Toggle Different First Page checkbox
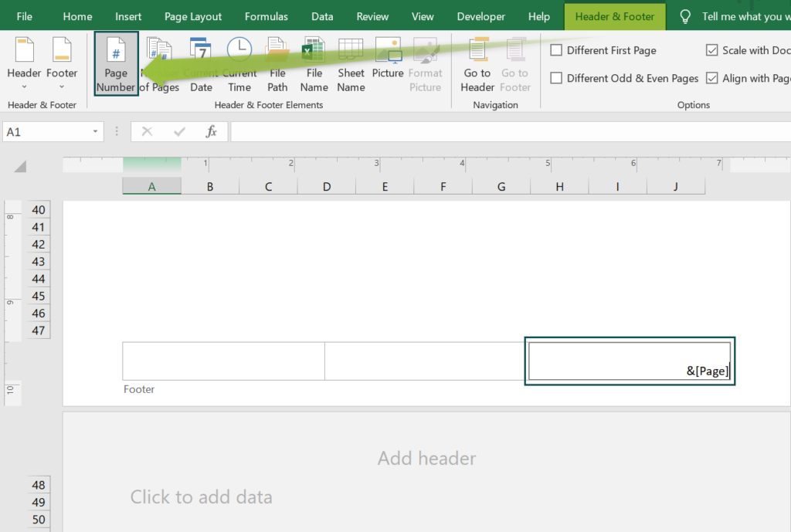The height and width of the screenshot is (532, 791). pos(556,50)
